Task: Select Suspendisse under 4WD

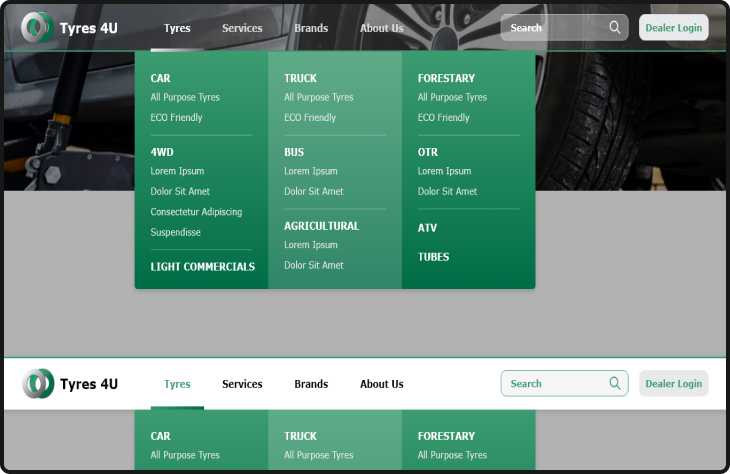Action: point(175,232)
